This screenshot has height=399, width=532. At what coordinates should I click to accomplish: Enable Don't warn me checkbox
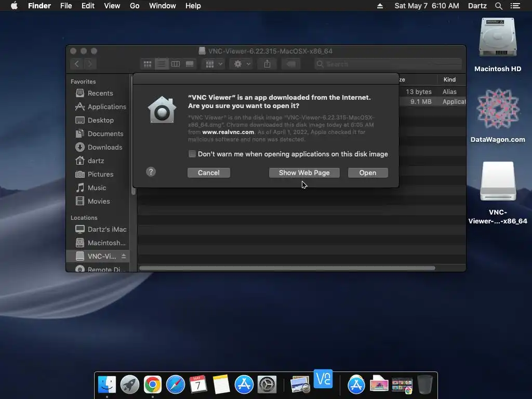click(192, 154)
